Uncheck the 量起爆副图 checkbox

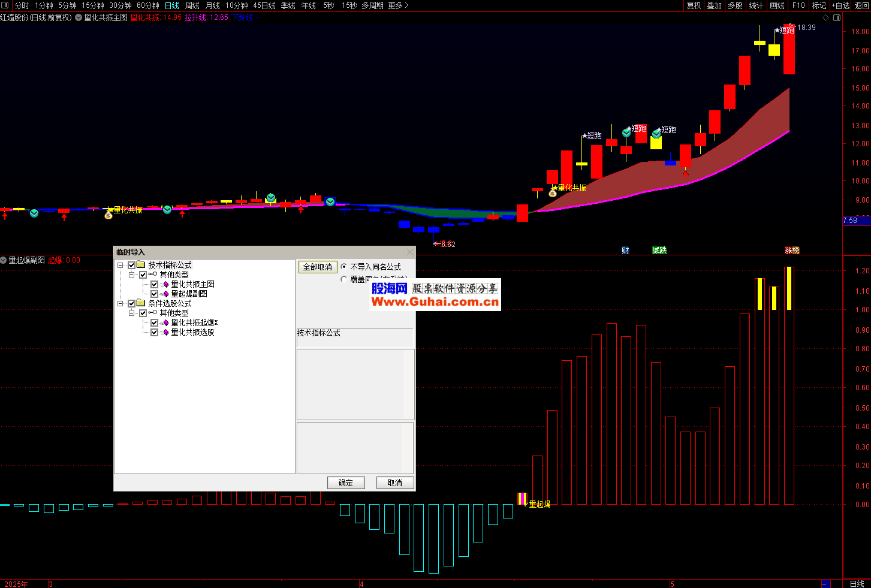[x=154, y=294]
